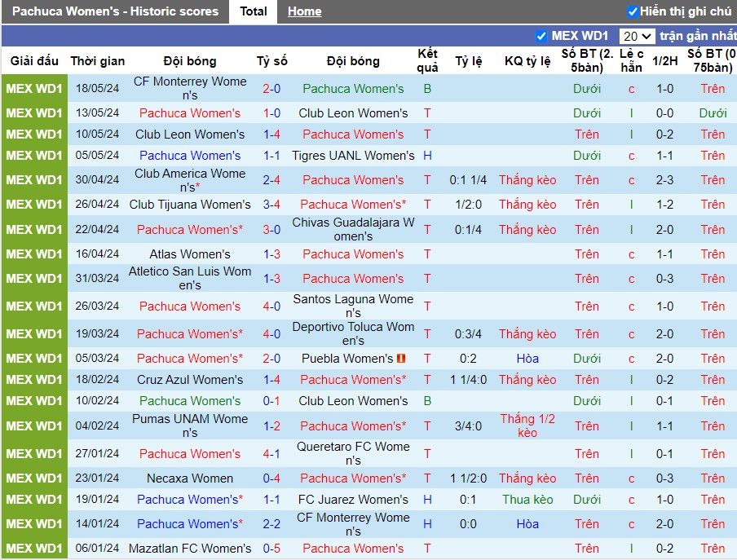
Task: Switch to the Total tab
Action: (x=254, y=11)
